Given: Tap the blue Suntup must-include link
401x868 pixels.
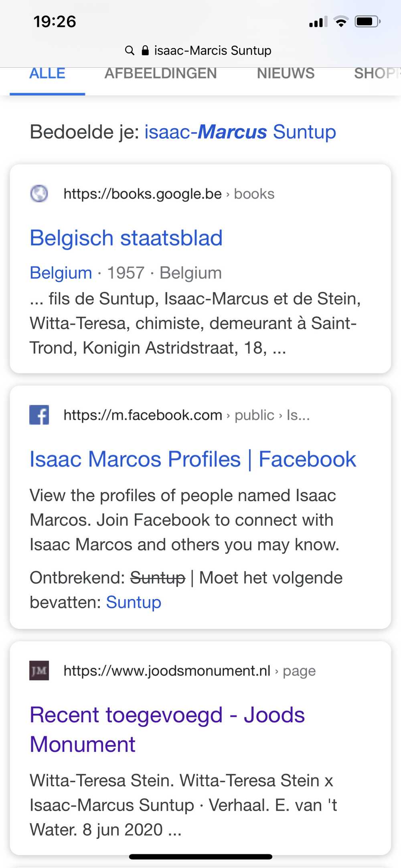Looking at the screenshot, I should point(134,602).
